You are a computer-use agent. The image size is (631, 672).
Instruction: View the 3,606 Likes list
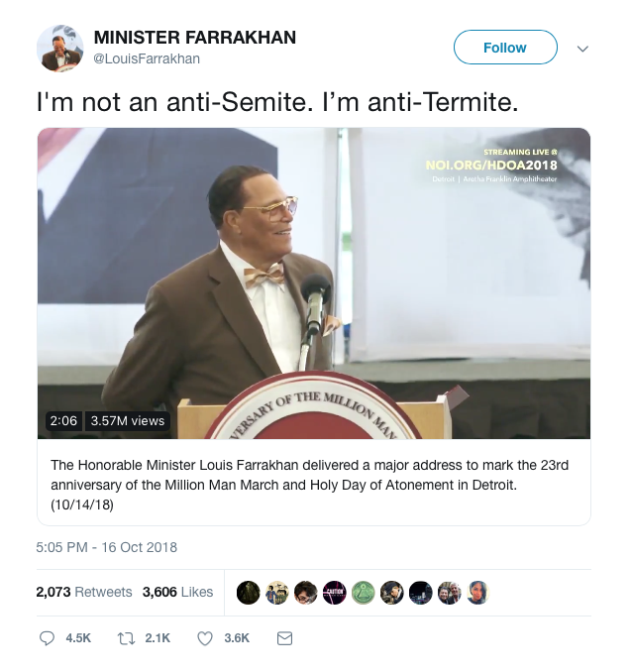pyautogui.click(x=177, y=592)
